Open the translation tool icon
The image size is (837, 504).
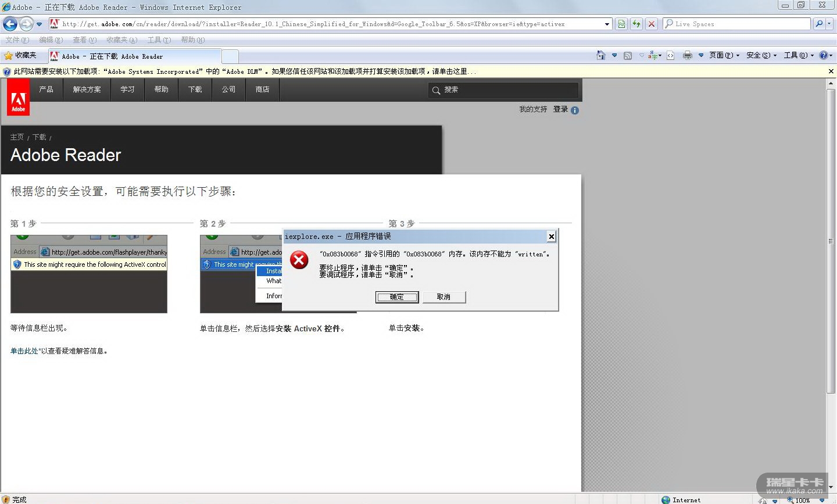coord(654,56)
